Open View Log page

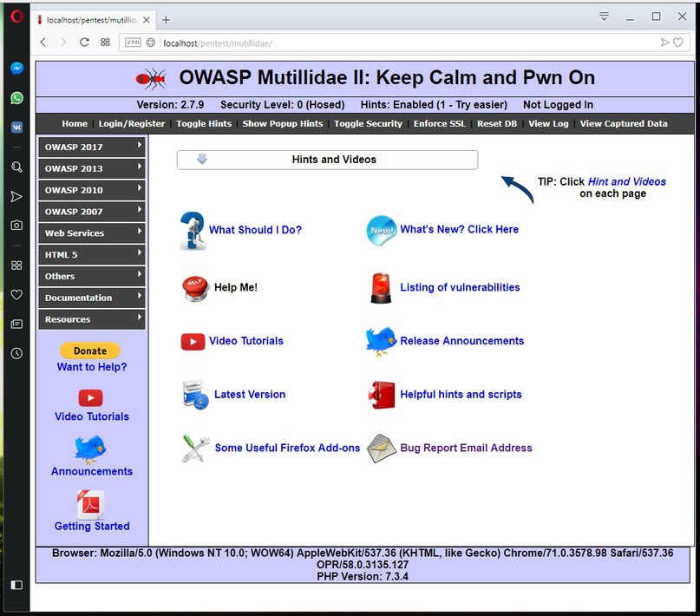point(549,124)
